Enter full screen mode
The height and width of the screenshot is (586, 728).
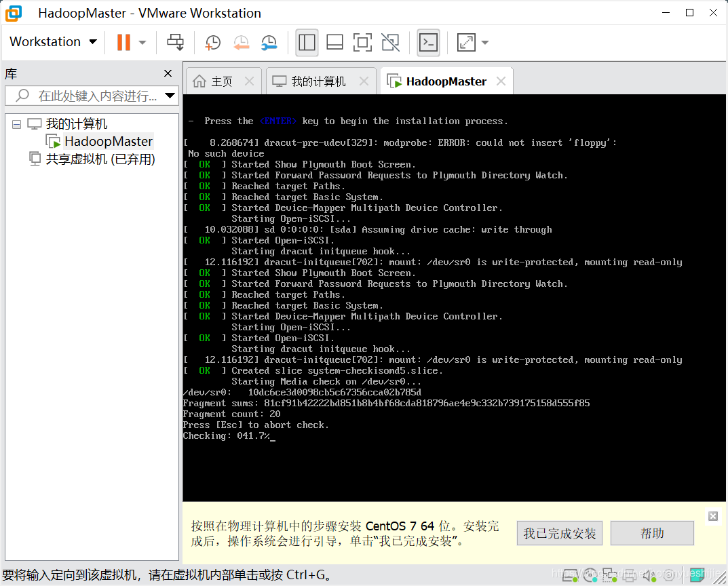(x=362, y=42)
